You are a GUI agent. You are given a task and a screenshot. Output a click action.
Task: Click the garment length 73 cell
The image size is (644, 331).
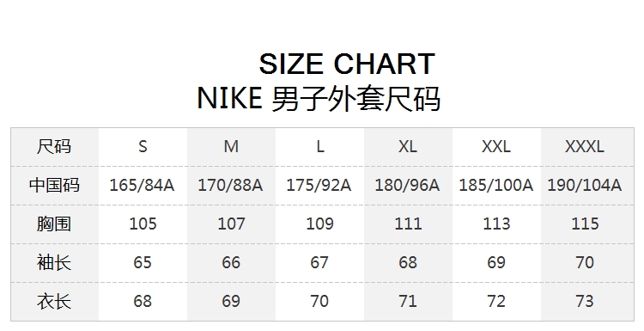(x=585, y=302)
